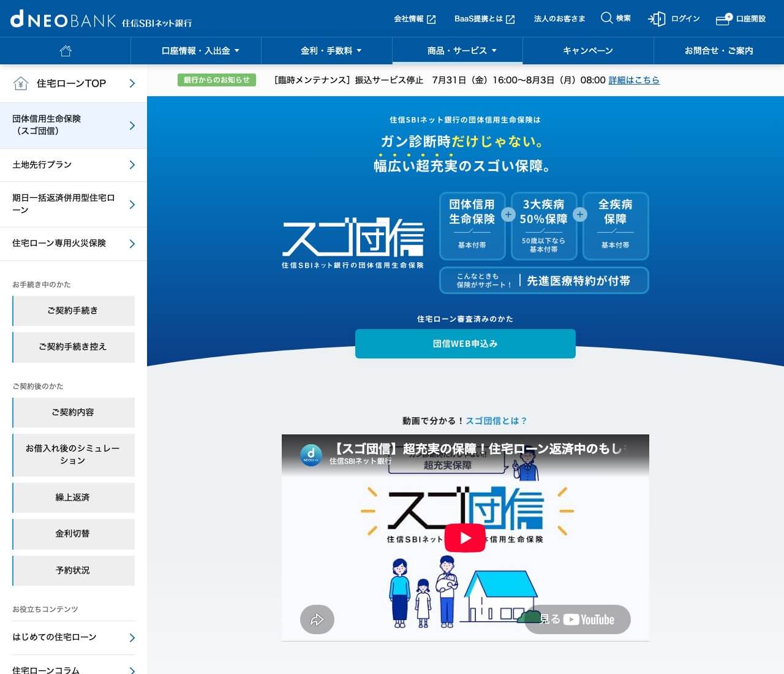The image size is (784, 674).
Task: Open 住宅ローン専用火災保険 in the sidebar
Action: [x=73, y=243]
